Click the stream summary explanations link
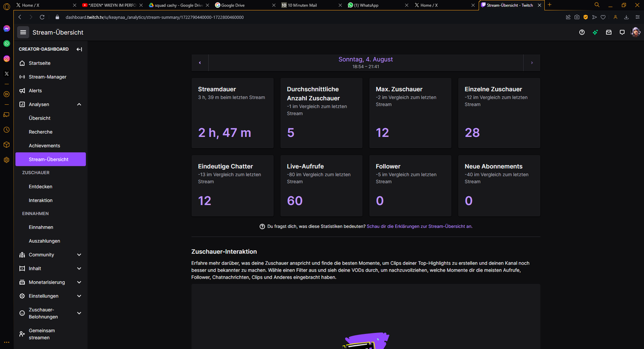Image resolution: width=644 pixels, height=349 pixels. click(419, 227)
